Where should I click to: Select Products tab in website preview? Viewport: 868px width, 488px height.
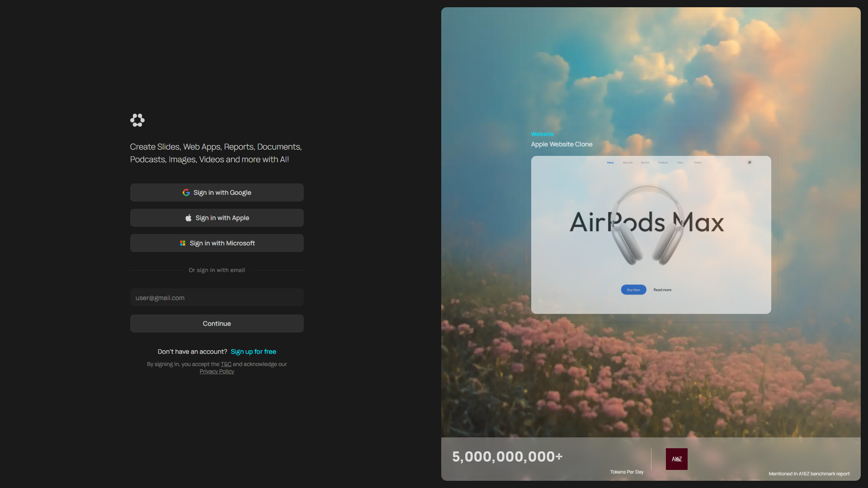663,163
